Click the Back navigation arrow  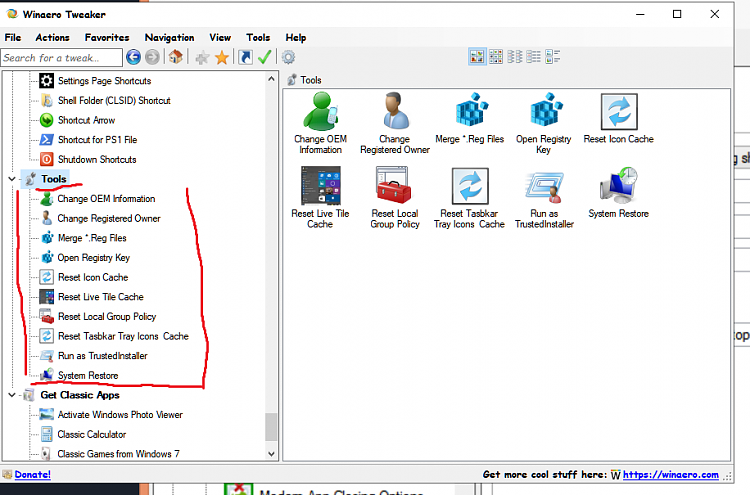(133, 57)
